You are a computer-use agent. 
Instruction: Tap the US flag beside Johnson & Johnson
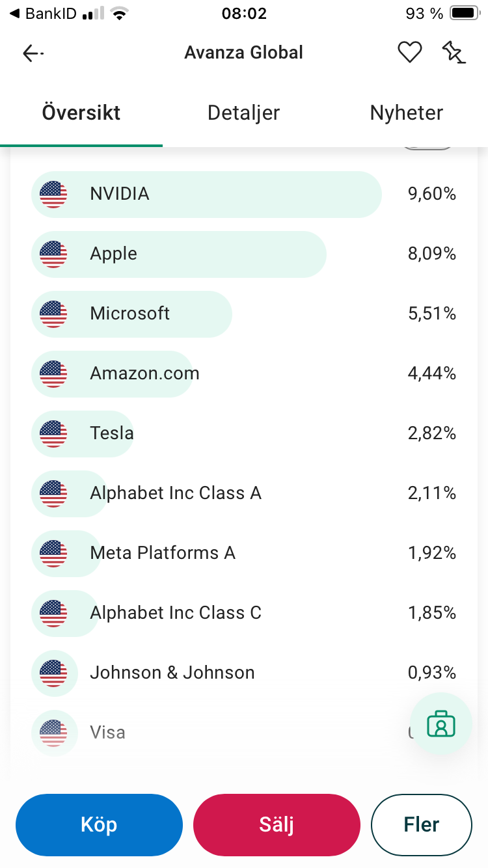(53, 673)
